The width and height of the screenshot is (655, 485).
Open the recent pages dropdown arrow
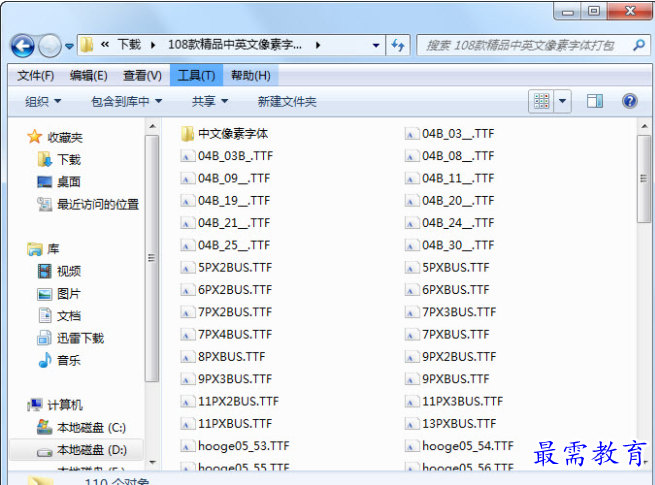[x=69, y=46]
